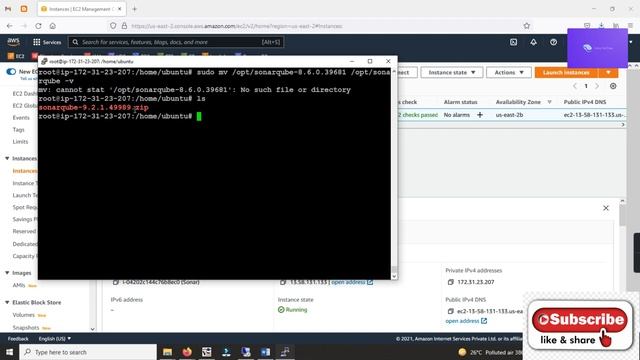The width and height of the screenshot is (640, 360).
Task: Open Instance state dropdown
Action: tap(452, 72)
